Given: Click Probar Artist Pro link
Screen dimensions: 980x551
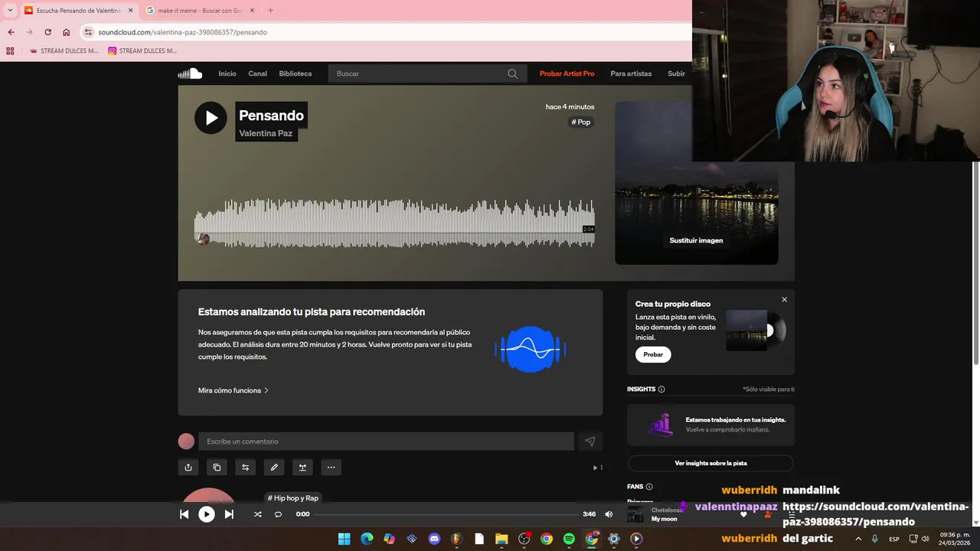Looking at the screenshot, I should 567,73.
